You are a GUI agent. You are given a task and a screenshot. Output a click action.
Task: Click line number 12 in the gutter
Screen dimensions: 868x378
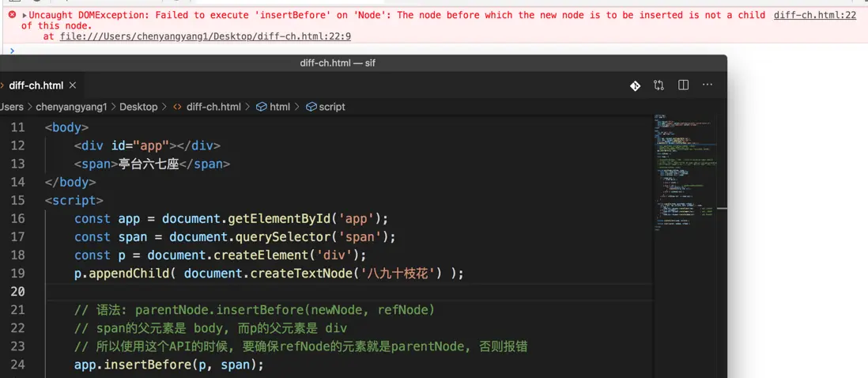17,146
